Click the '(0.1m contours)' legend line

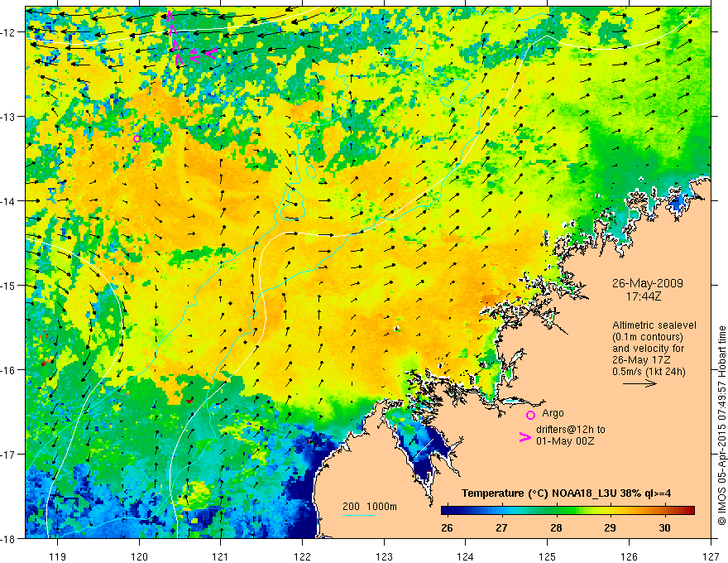point(648,337)
